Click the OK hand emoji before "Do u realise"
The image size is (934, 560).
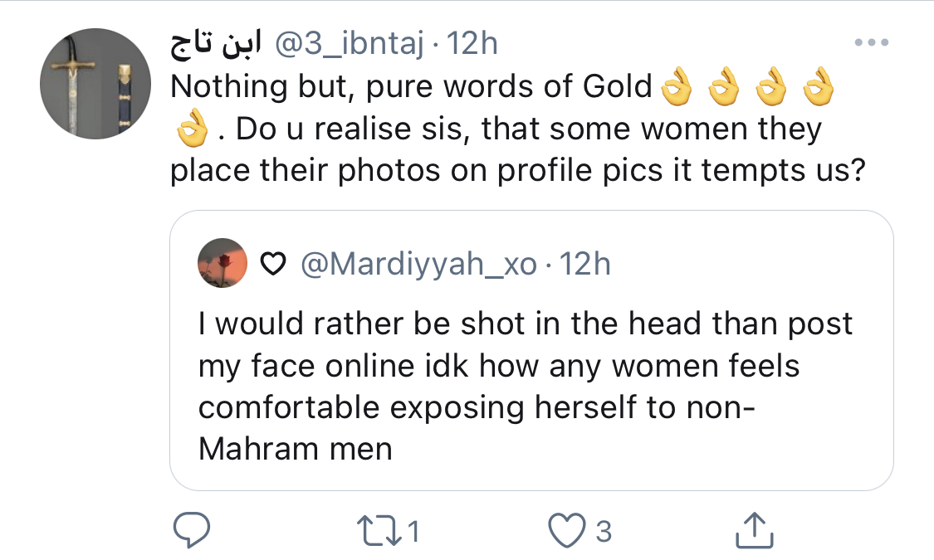click(192, 129)
